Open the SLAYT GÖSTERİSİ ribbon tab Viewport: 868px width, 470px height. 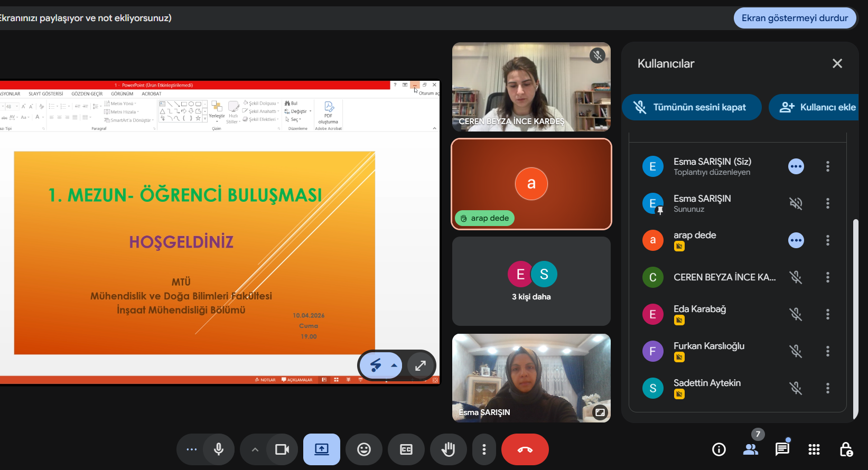tap(46, 94)
